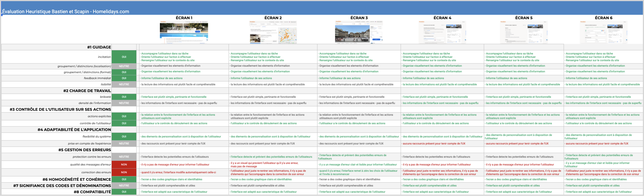Open the ÉCRAN 2 screenshot thumbnail
The image size is (644, 196).
click(273, 32)
